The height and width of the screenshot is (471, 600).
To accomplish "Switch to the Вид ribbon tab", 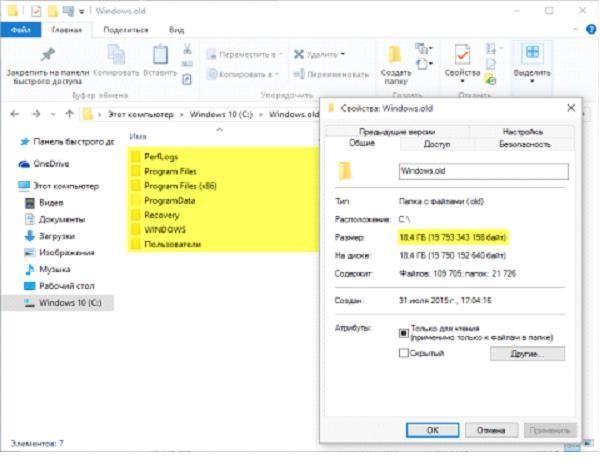I will click(x=176, y=30).
